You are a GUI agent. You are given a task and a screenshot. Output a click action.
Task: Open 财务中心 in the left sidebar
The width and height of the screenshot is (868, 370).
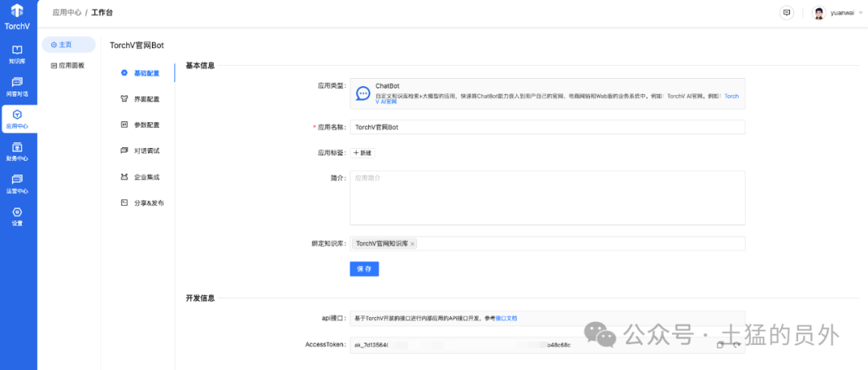pyautogui.click(x=17, y=152)
